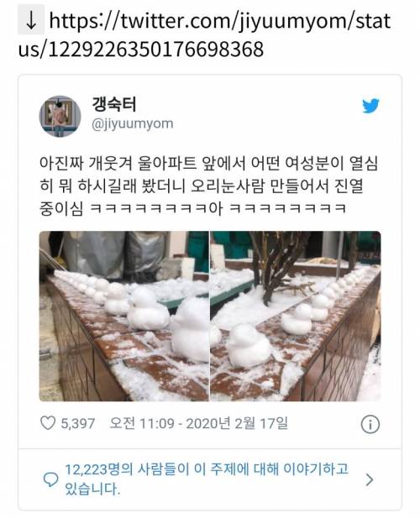This screenshot has height=518, width=420.
Task: Open the 갱숙터 profile avatar
Action: pyautogui.click(x=60, y=117)
